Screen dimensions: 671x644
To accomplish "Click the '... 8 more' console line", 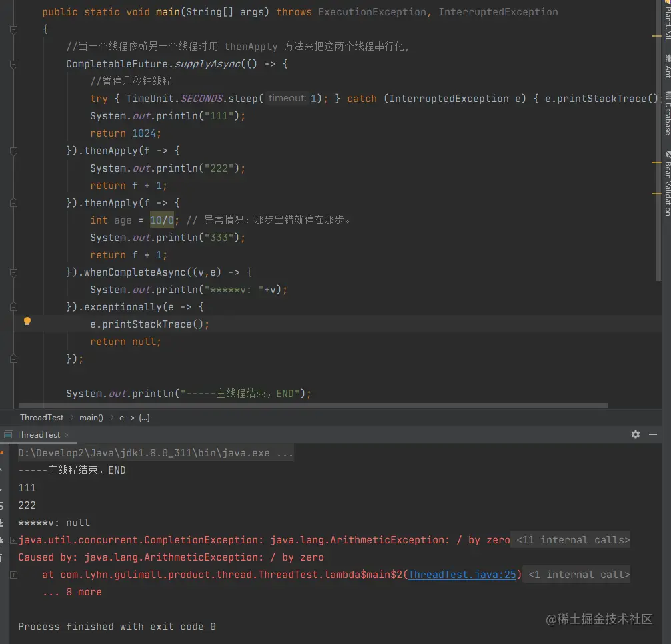I will tap(72, 592).
